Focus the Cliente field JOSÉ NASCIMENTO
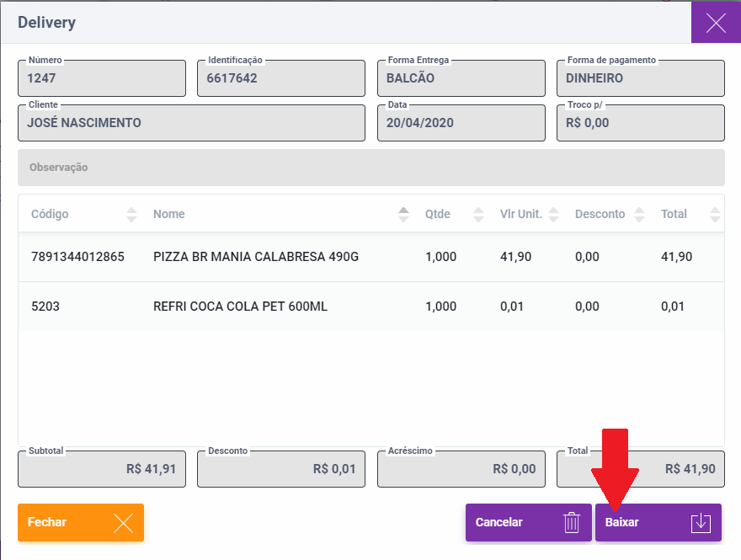 click(x=191, y=123)
